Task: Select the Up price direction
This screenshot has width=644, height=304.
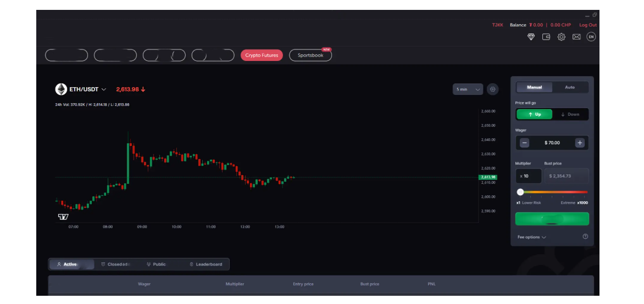Action: pyautogui.click(x=534, y=115)
